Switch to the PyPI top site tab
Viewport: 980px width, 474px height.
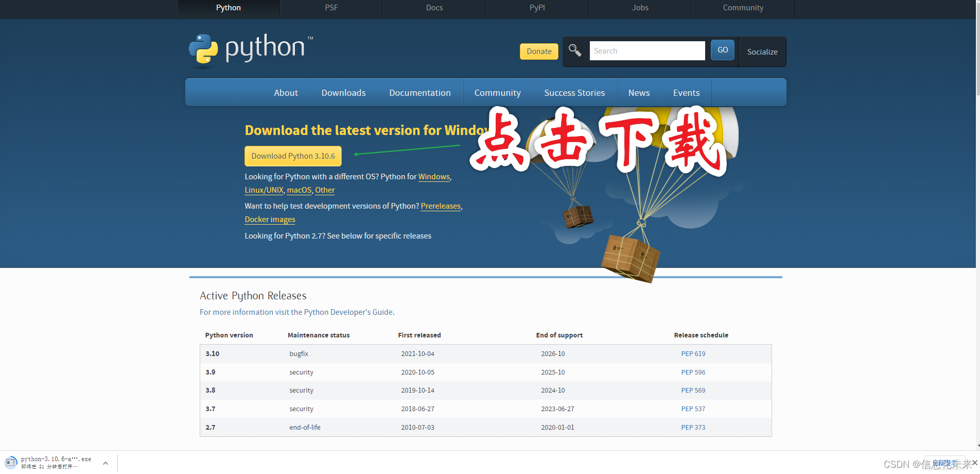[x=537, y=8]
